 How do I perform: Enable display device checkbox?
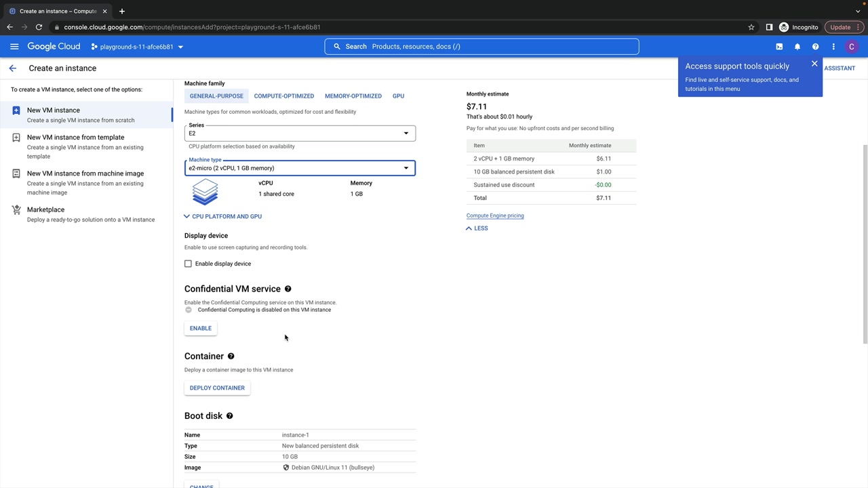tap(188, 264)
